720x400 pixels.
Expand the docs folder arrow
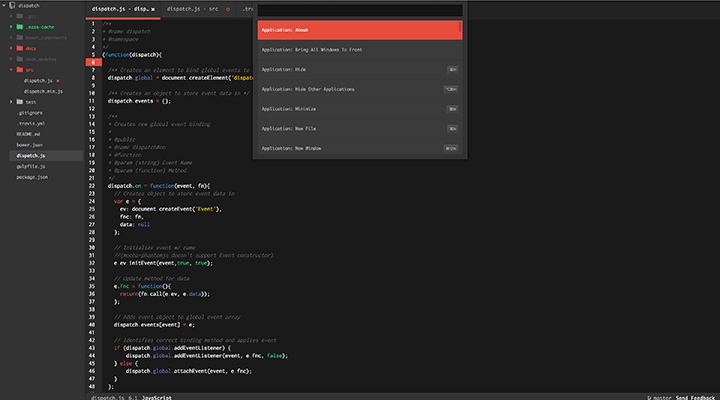pos(11,48)
